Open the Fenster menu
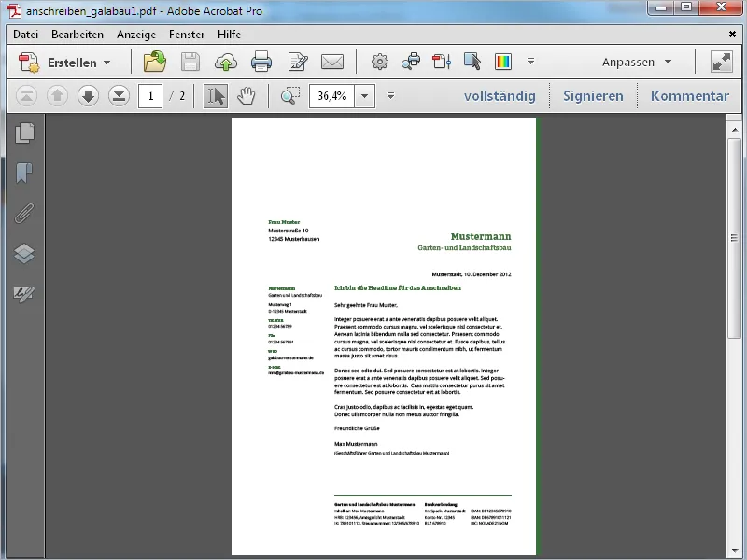The width and height of the screenshot is (747, 560). click(187, 35)
